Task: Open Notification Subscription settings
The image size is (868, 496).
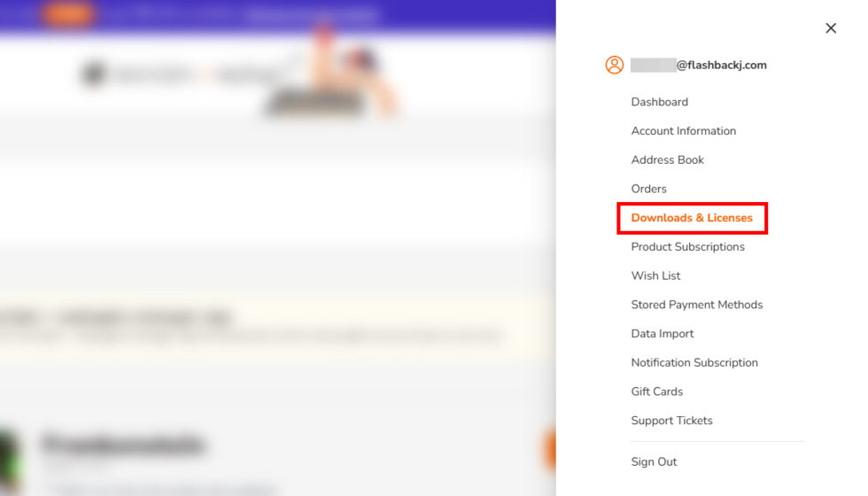Action: click(694, 362)
